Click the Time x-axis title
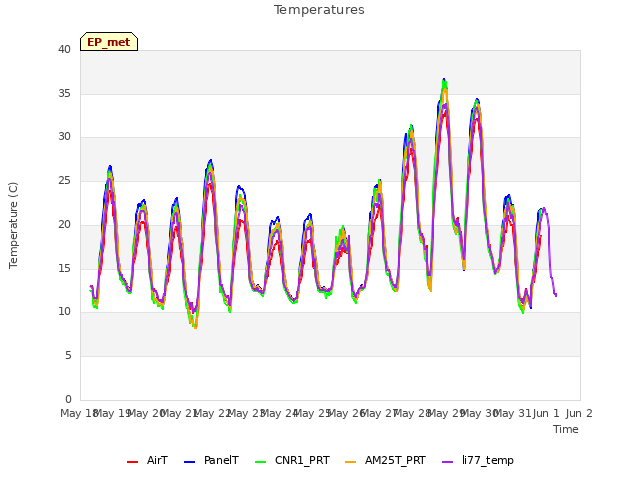640x480 pixels. 566,429
